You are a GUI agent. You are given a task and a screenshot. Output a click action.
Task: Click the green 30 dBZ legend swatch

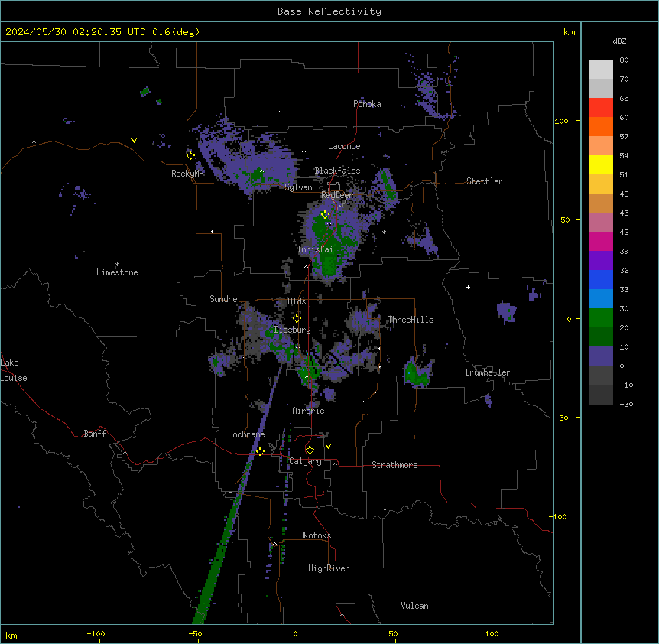point(601,318)
